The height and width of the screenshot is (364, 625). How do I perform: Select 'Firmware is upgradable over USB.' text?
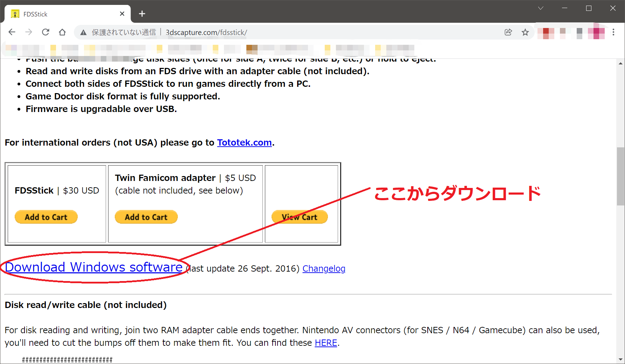pos(101,109)
